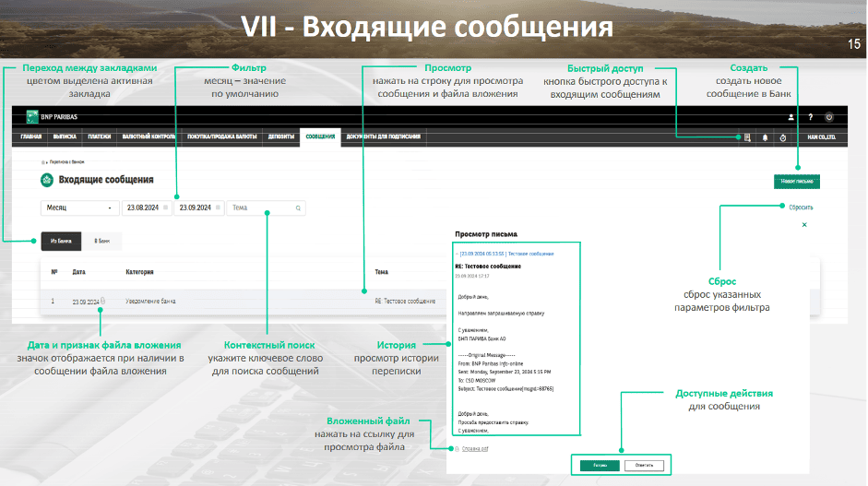Click the Дата column header
The width and height of the screenshot is (868, 486).
pyautogui.click(x=78, y=272)
